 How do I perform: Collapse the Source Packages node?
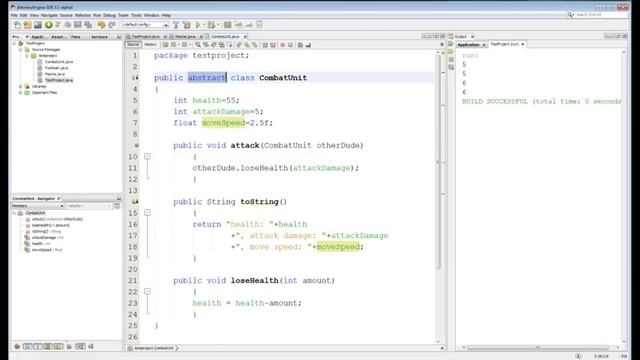point(20,49)
